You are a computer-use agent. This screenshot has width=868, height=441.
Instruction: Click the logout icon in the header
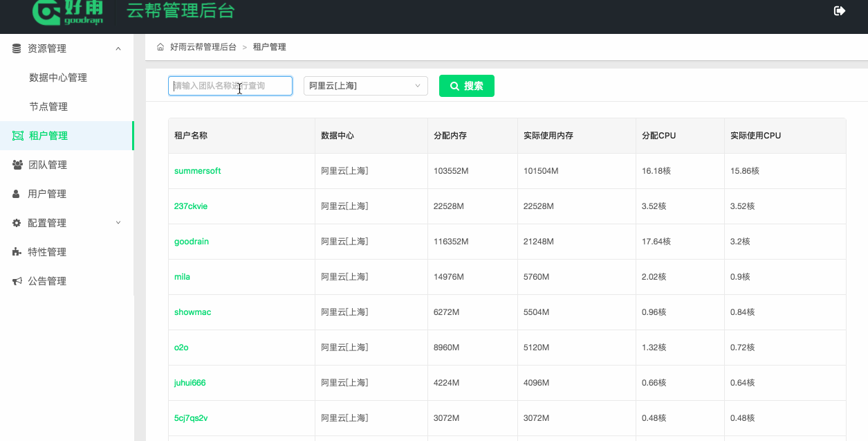click(840, 10)
